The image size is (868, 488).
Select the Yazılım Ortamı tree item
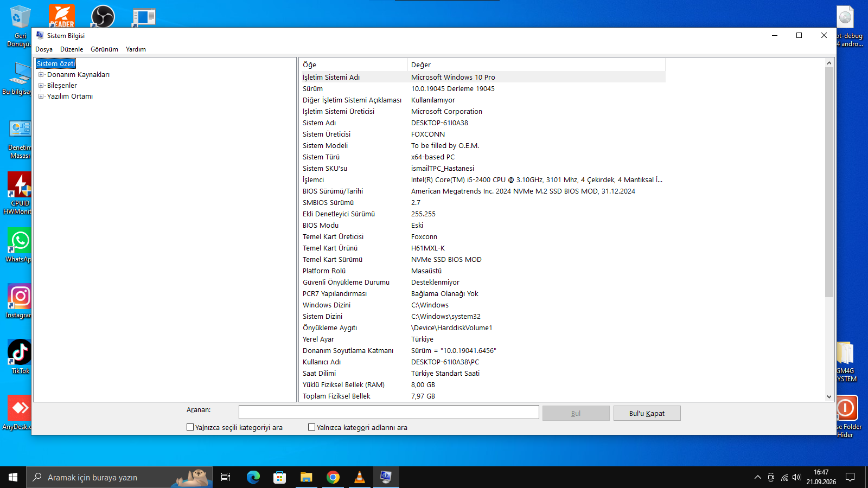point(69,97)
